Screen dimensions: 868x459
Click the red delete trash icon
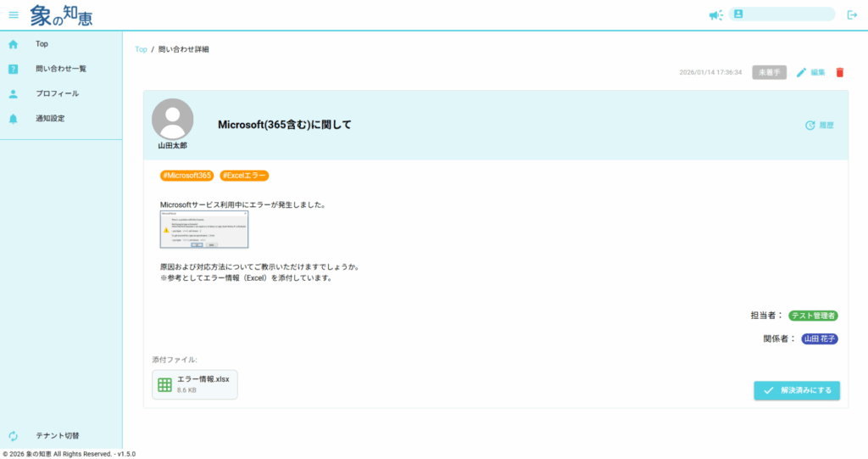click(x=840, y=73)
